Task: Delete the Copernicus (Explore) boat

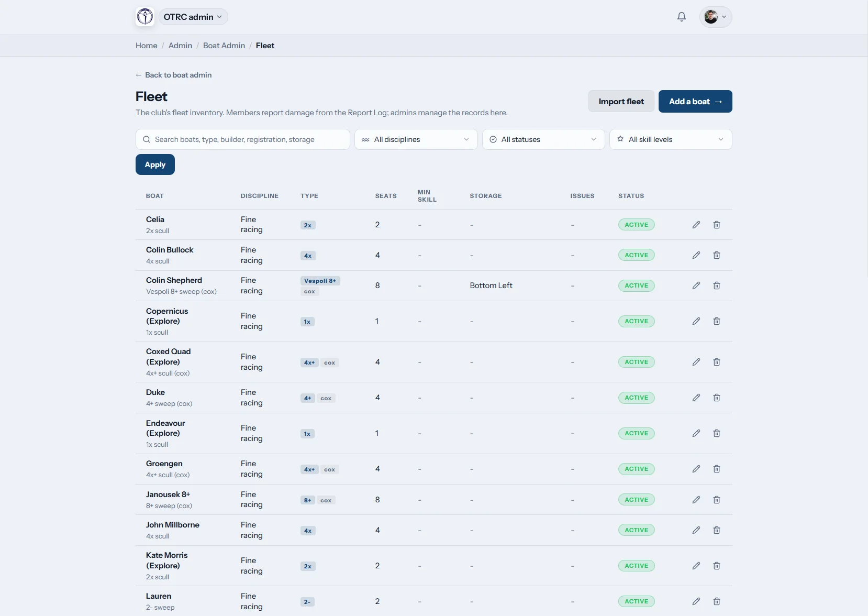Action: [716, 321]
